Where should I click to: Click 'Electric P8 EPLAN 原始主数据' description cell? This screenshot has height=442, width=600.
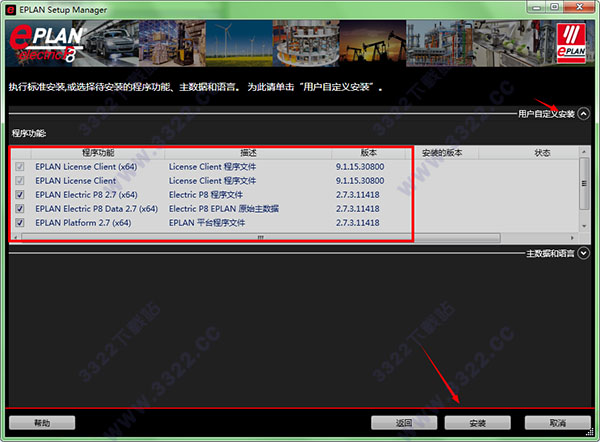click(224, 209)
